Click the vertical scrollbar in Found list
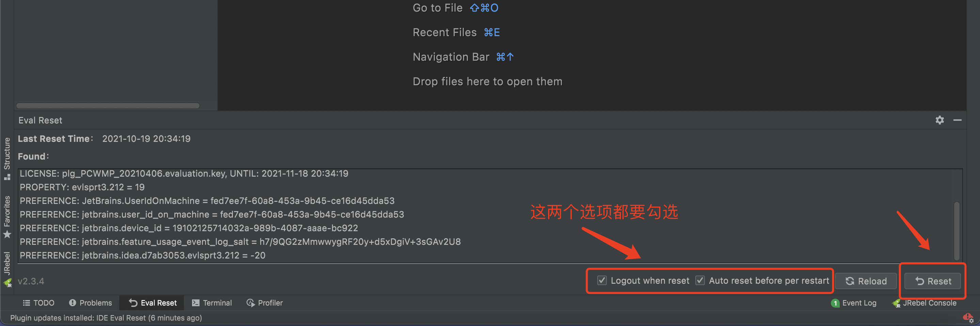The height and width of the screenshot is (326, 980). 957,231
